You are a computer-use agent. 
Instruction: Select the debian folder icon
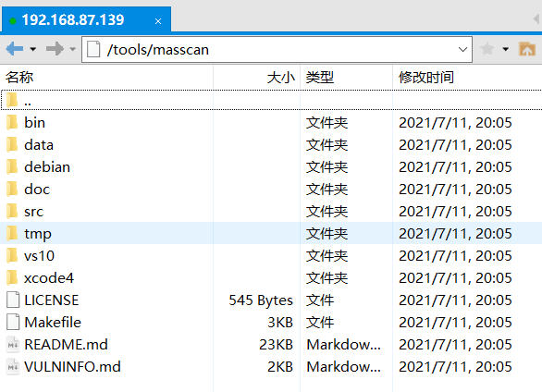pyautogui.click(x=12, y=166)
